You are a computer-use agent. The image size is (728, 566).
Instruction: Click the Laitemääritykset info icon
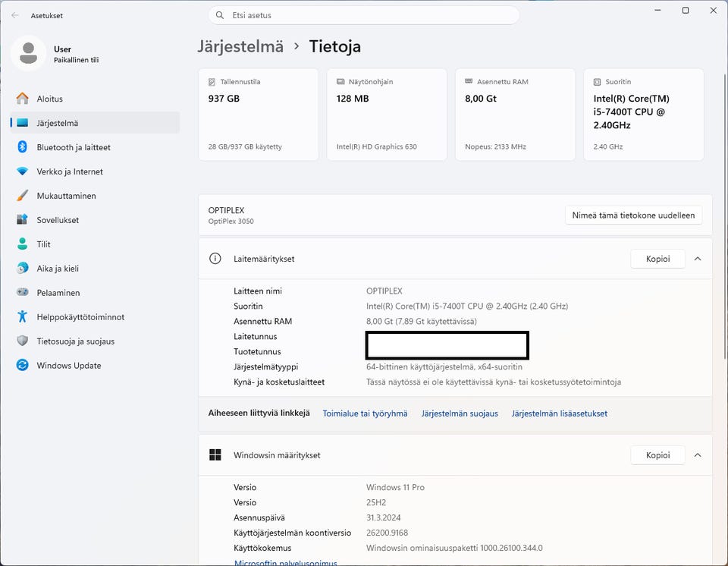(215, 259)
